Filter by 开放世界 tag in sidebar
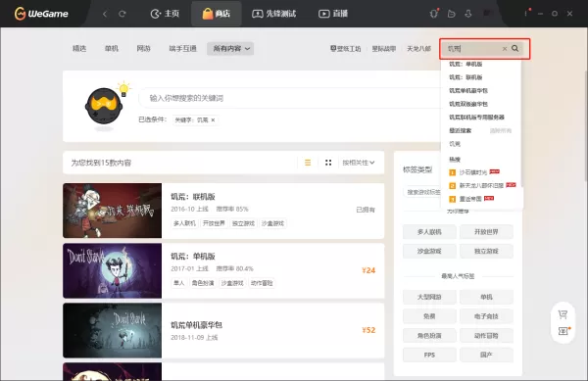Viewport: 588px width, 381px height. pyautogui.click(x=486, y=232)
